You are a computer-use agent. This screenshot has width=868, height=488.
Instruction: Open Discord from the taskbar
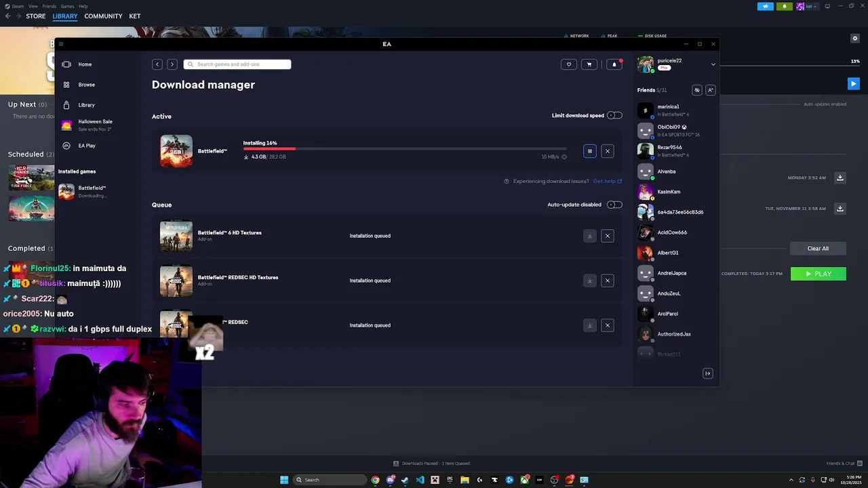[x=391, y=480]
